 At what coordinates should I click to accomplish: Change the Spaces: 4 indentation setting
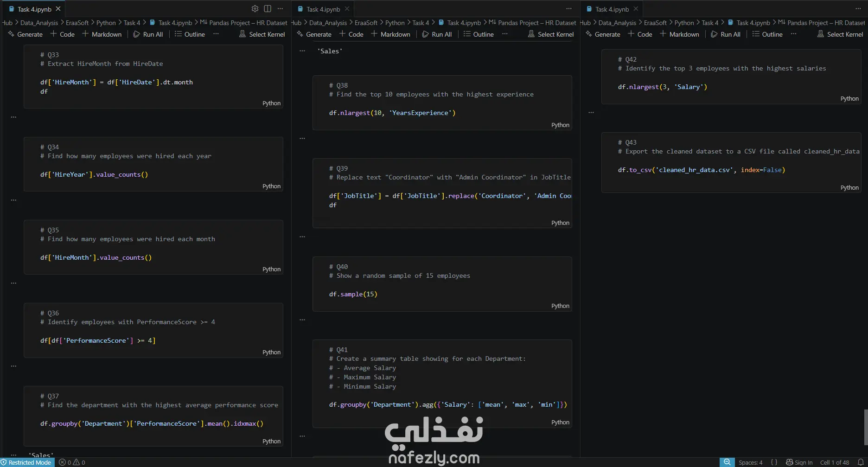pos(750,462)
